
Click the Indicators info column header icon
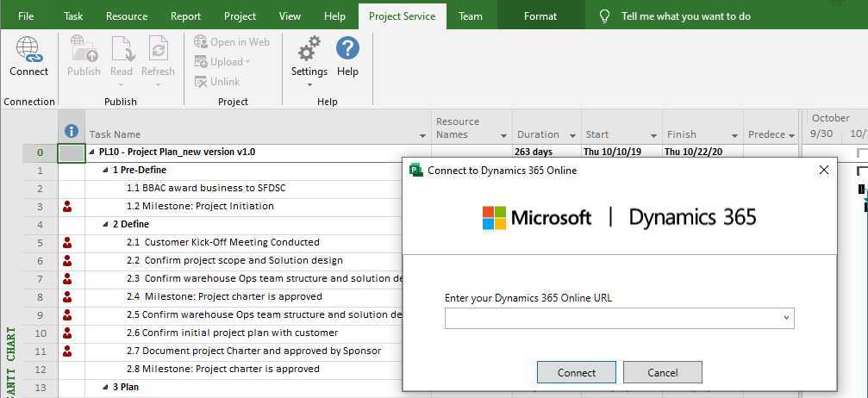[72, 131]
